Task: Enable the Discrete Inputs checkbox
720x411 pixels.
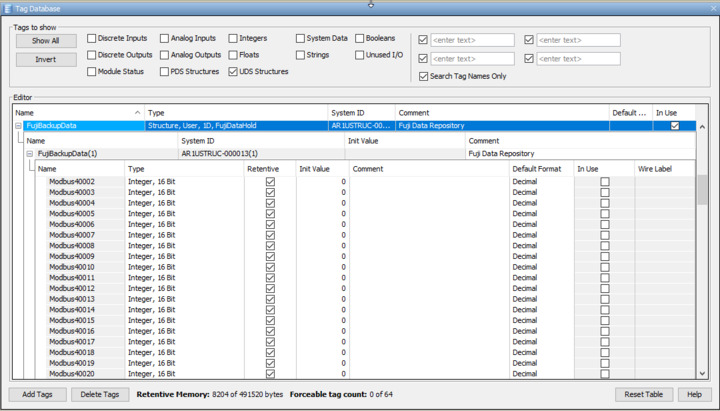Action: pyautogui.click(x=92, y=39)
